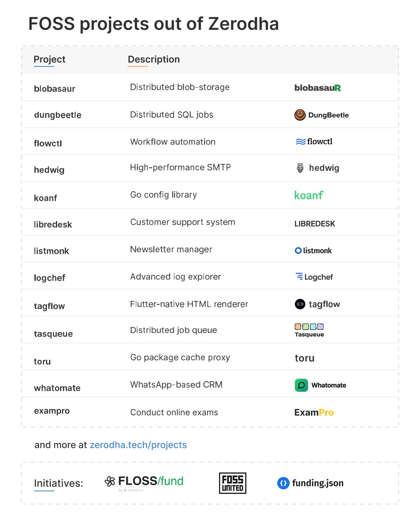
Task: Click the DungBeetle beetle logo icon
Action: 299,115
